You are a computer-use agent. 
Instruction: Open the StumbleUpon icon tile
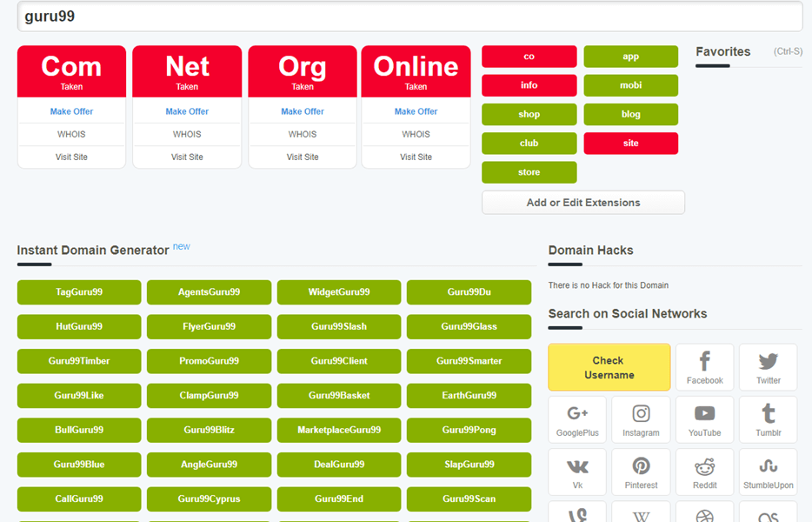click(x=768, y=472)
